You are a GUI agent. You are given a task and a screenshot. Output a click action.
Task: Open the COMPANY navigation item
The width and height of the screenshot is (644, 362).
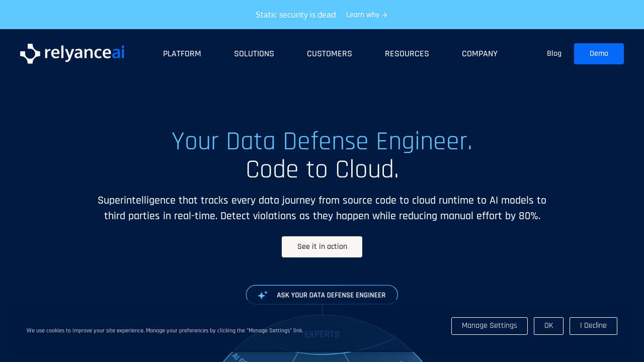[479, 54]
